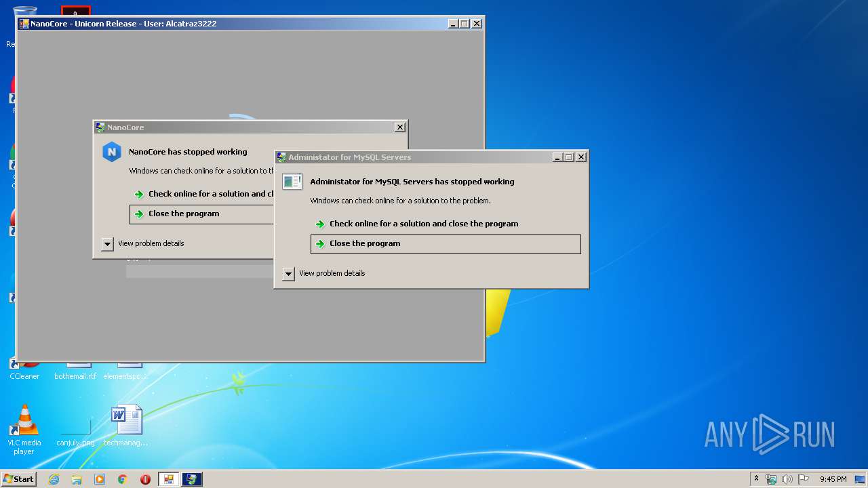
Task: Click MySQL Servers dialog title bar icon
Action: 281,157
